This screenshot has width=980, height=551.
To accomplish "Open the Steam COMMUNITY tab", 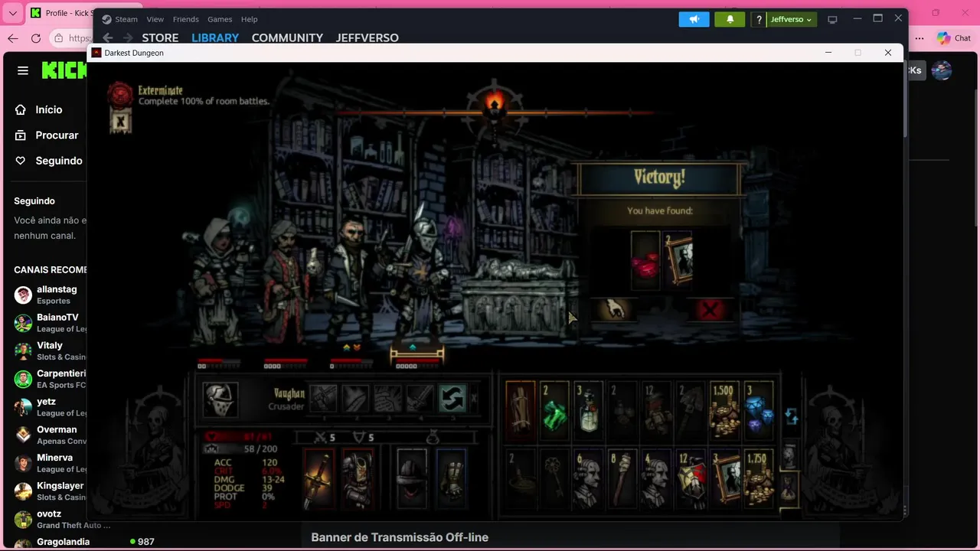I will point(287,37).
